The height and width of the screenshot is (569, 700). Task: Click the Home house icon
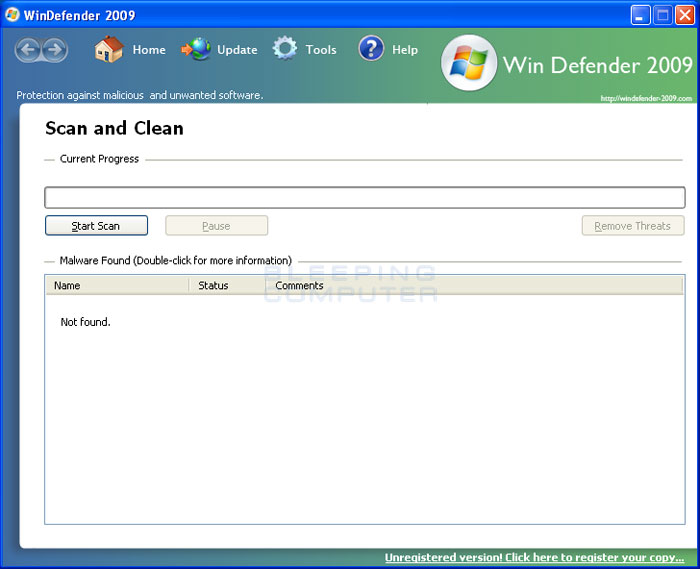point(109,49)
